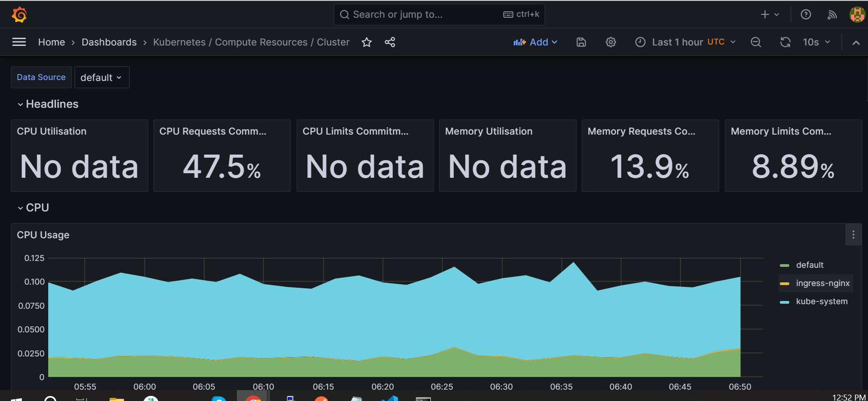
Task: Click Kubernetes / Compute Resources / Cluster breadcrumb
Action: click(x=251, y=42)
